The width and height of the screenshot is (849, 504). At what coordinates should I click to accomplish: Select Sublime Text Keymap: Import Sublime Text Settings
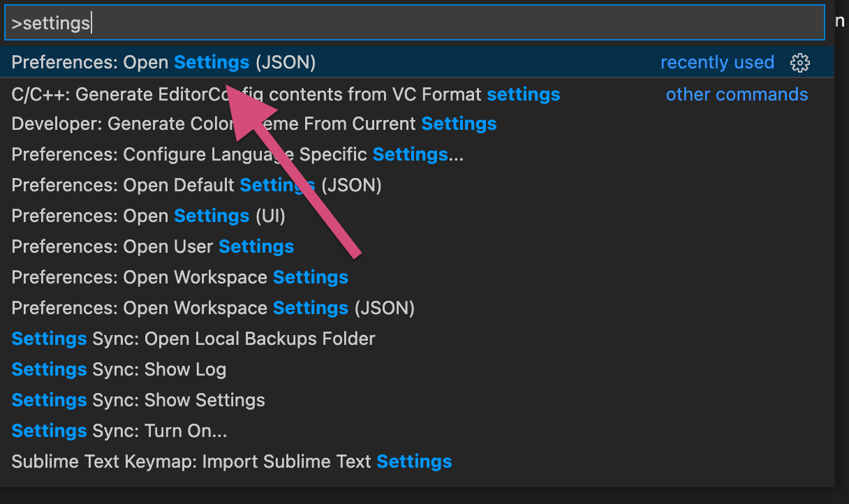[x=230, y=461]
